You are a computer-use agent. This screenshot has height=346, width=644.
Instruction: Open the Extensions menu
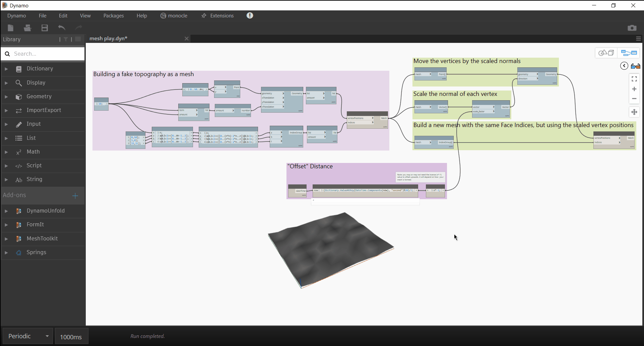coord(218,16)
